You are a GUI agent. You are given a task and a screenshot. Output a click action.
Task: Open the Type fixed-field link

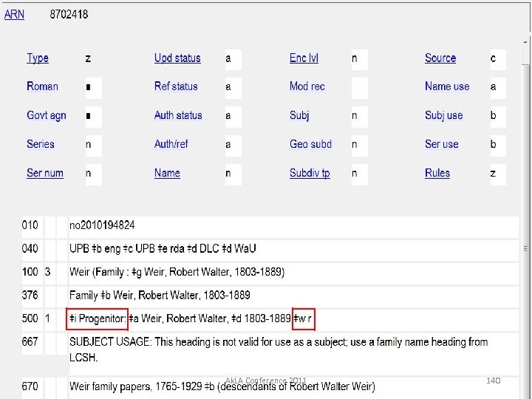click(x=38, y=58)
